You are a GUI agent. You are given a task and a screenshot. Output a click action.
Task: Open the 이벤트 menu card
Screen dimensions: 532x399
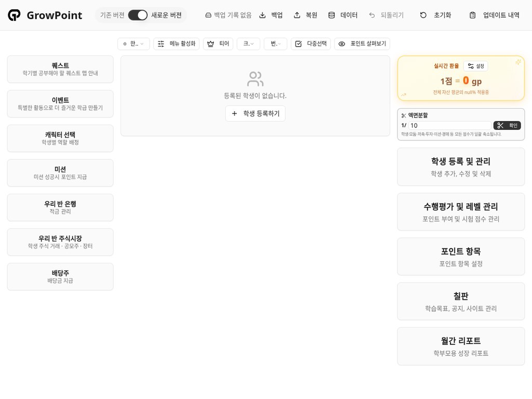[x=60, y=104]
